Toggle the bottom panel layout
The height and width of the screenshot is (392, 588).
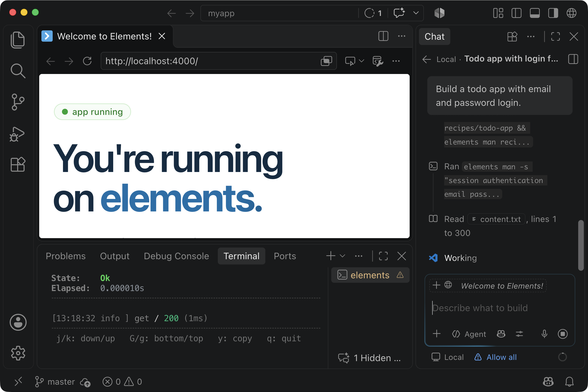click(535, 13)
